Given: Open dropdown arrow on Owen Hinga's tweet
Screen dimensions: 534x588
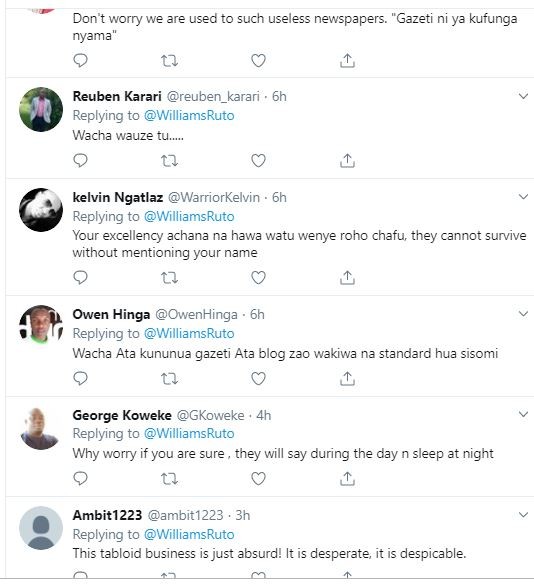Looking at the screenshot, I should coord(523,314).
